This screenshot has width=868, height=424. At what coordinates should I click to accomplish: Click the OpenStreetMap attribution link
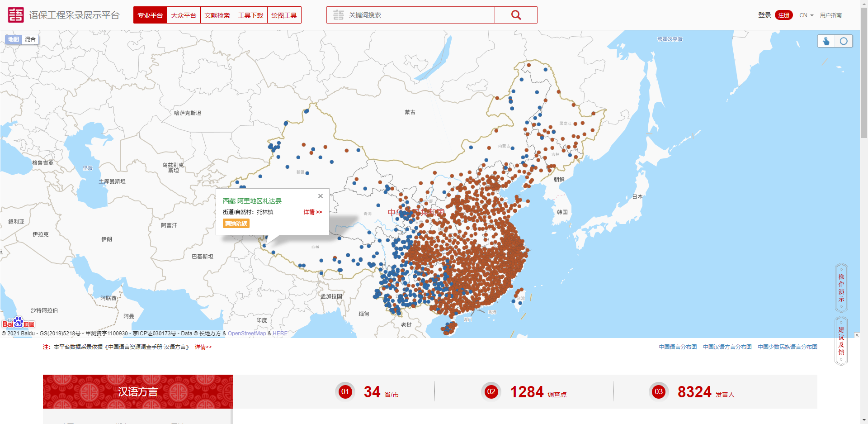(x=247, y=333)
